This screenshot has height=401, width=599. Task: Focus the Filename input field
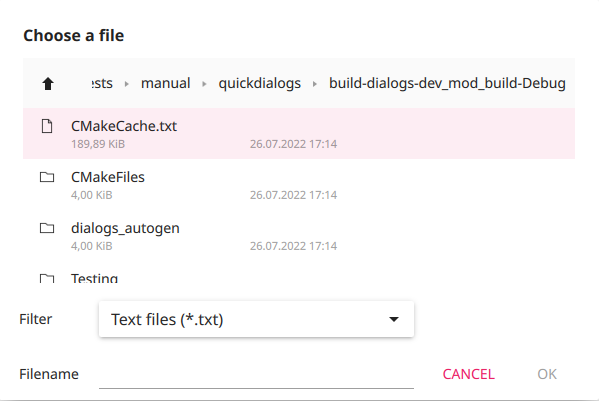pyautogui.click(x=256, y=375)
